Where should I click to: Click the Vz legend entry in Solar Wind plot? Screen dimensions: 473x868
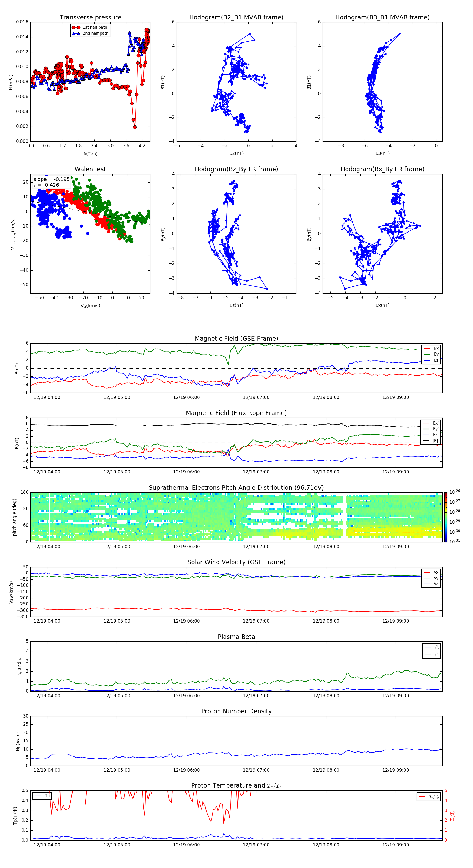tap(431, 584)
